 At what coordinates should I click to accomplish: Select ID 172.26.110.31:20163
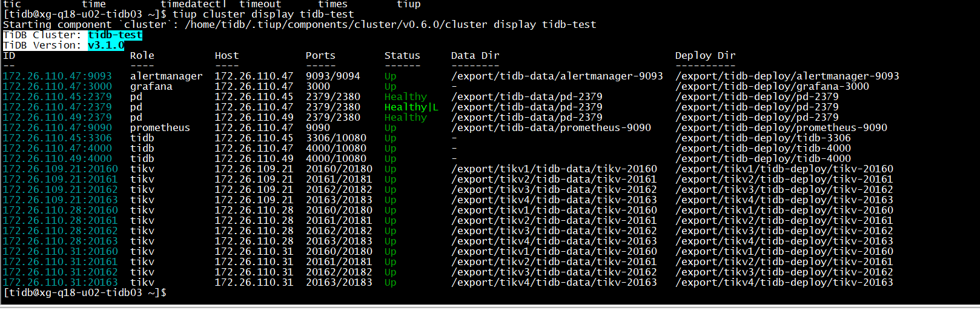tap(61, 283)
